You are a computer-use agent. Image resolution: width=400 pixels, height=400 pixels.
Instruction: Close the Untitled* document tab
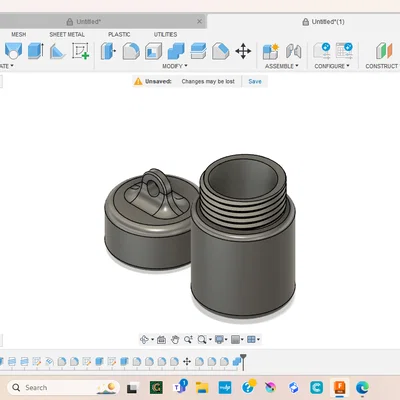199,22
